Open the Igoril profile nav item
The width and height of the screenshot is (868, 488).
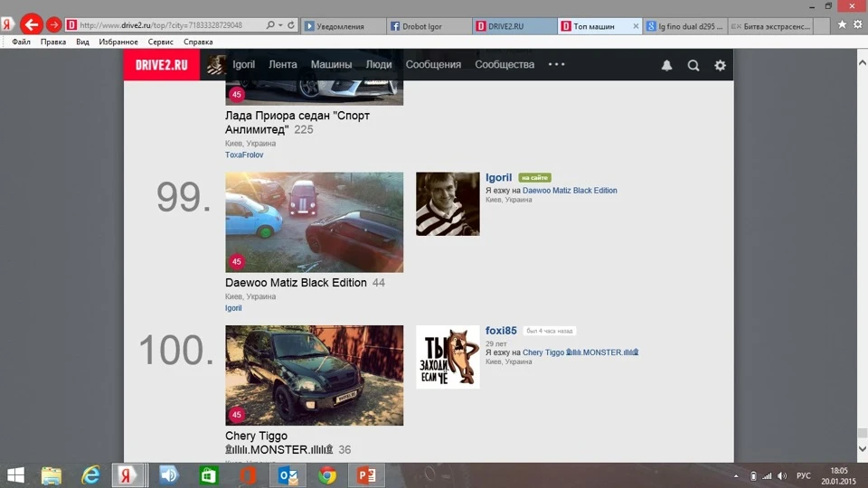243,64
